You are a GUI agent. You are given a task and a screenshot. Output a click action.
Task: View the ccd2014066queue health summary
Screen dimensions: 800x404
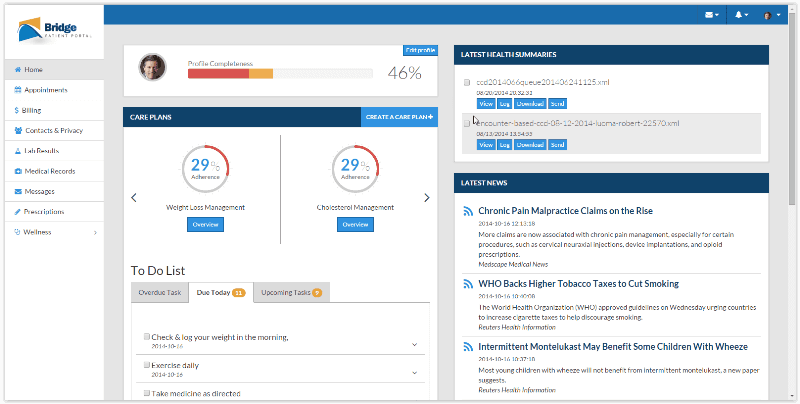coord(486,104)
